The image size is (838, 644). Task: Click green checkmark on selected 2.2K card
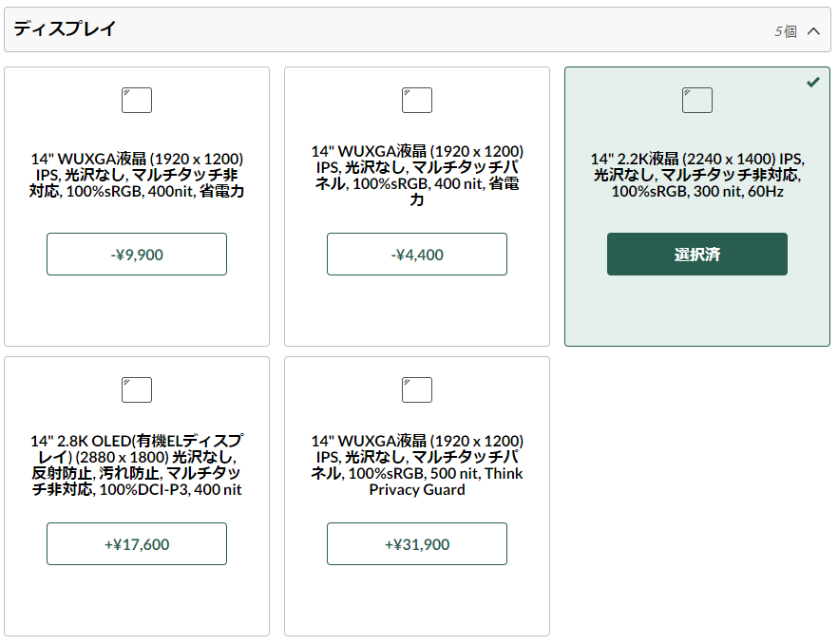[813, 82]
